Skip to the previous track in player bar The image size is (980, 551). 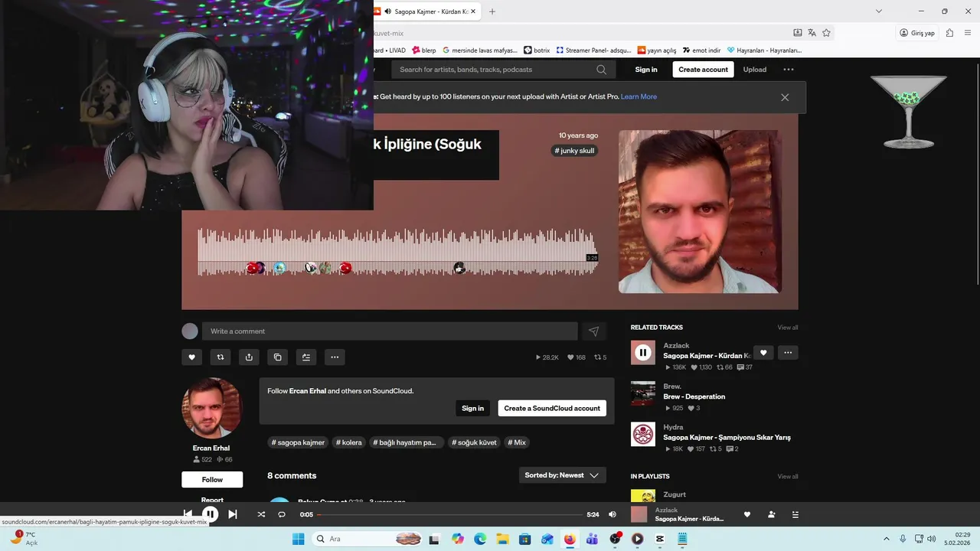[188, 514]
